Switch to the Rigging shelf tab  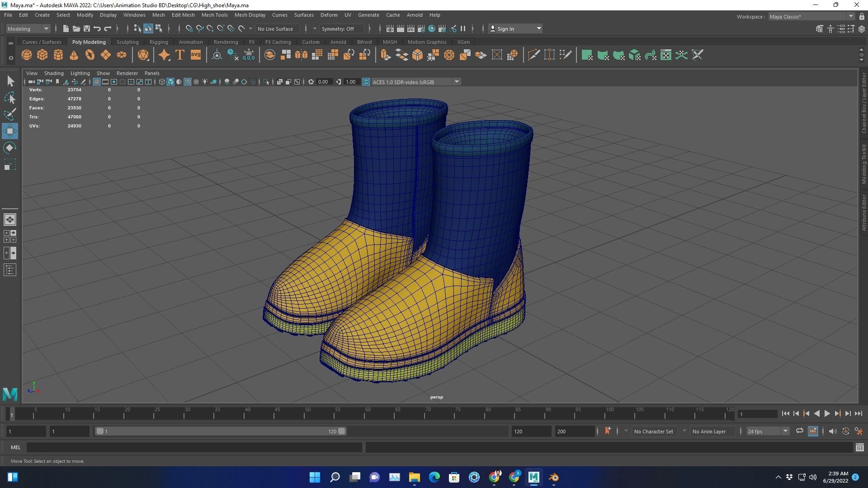(x=159, y=42)
